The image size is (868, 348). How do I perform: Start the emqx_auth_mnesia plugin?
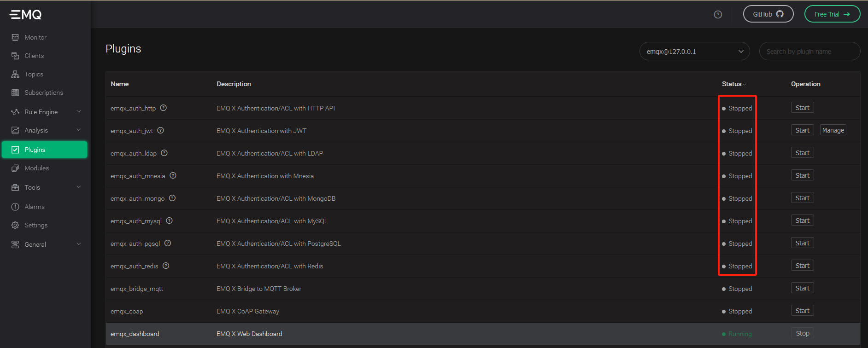click(802, 175)
